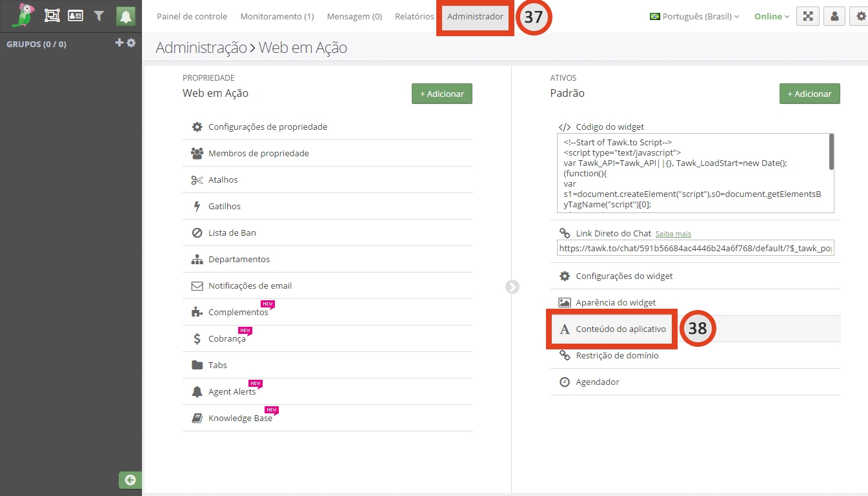The height and width of the screenshot is (496, 868).
Task: Open Configurações de propriedade
Action: tap(328, 127)
